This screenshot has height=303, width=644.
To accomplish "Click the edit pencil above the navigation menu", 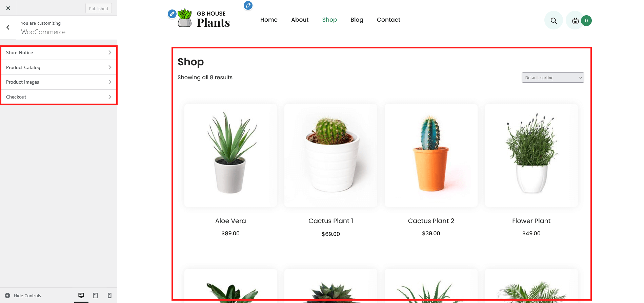I will pos(248,5).
